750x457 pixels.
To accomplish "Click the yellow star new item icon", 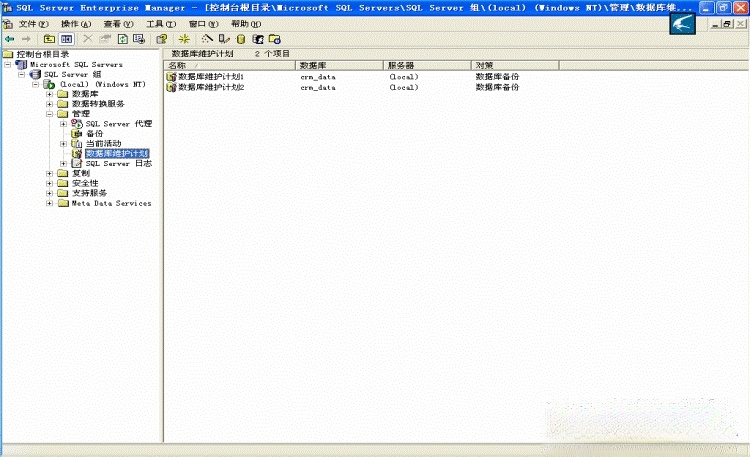I will pos(184,39).
